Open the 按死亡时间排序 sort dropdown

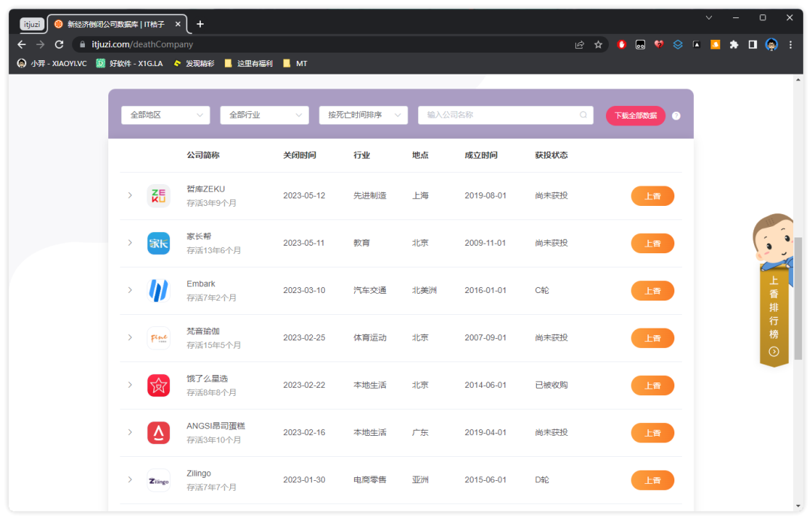[x=363, y=115]
